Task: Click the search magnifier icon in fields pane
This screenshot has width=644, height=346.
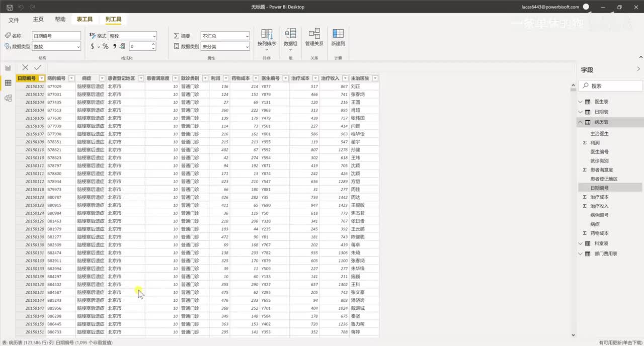Action: click(585, 86)
